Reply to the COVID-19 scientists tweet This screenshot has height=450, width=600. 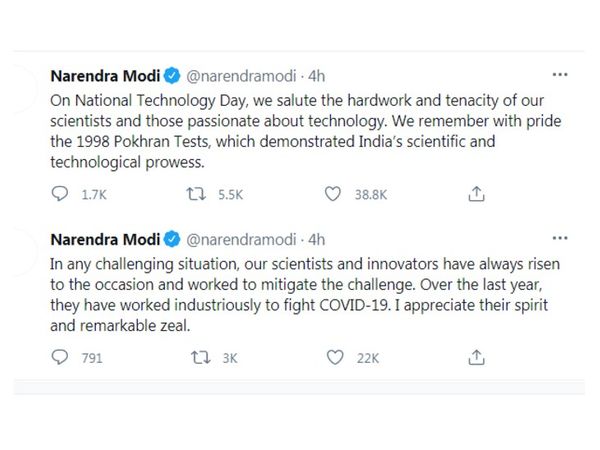tap(60, 357)
